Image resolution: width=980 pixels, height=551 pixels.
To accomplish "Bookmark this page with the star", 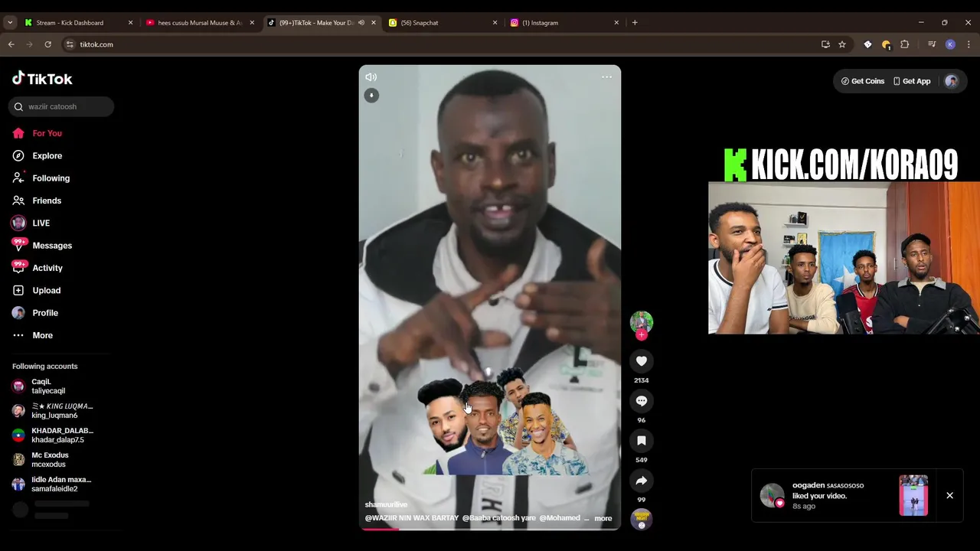I will [842, 44].
